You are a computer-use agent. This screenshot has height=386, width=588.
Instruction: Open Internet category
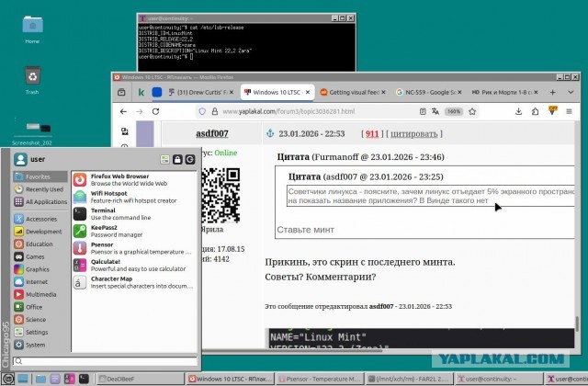point(40,282)
